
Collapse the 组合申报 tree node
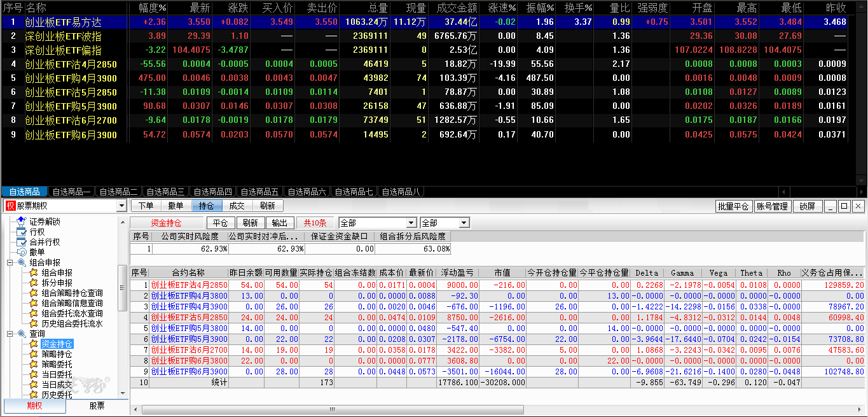click(10, 262)
